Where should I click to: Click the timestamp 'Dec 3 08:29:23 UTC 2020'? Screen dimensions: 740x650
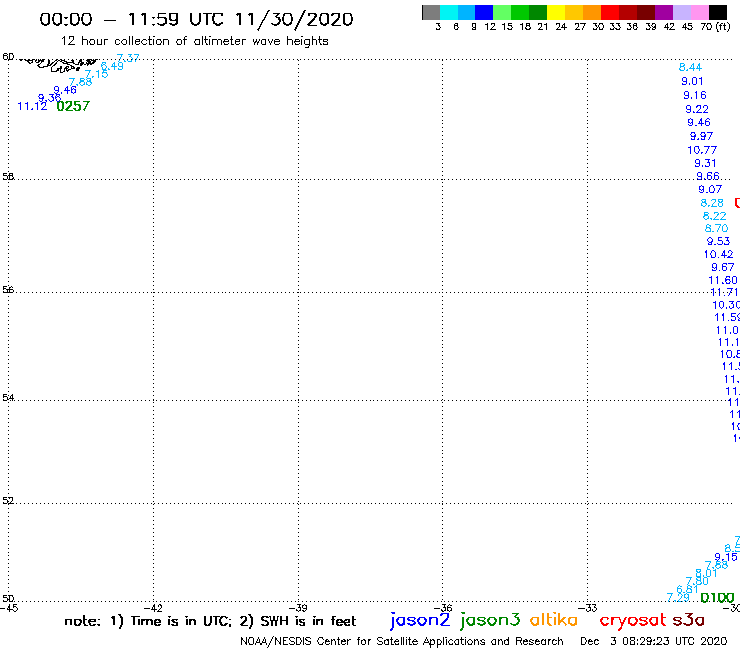(654, 642)
